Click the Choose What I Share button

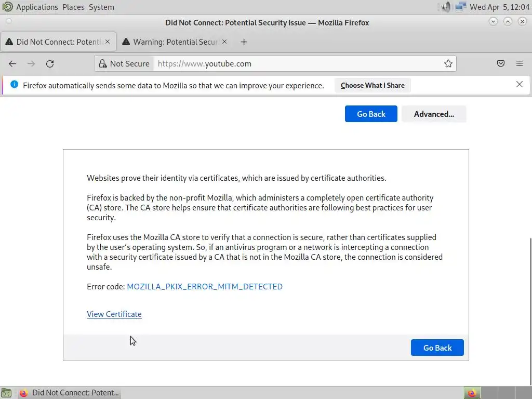pyautogui.click(x=373, y=86)
